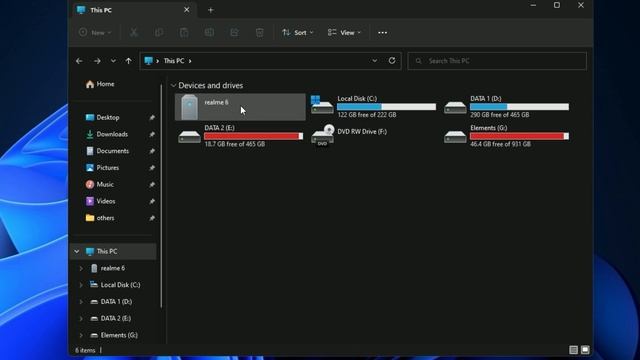
Task: Open the New item dropdown
Action: 95,33
